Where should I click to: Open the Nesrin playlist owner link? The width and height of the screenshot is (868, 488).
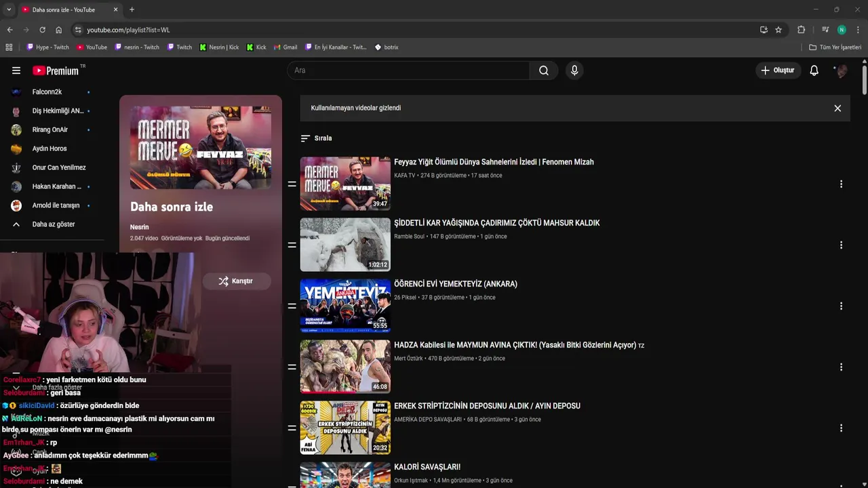point(139,227)
